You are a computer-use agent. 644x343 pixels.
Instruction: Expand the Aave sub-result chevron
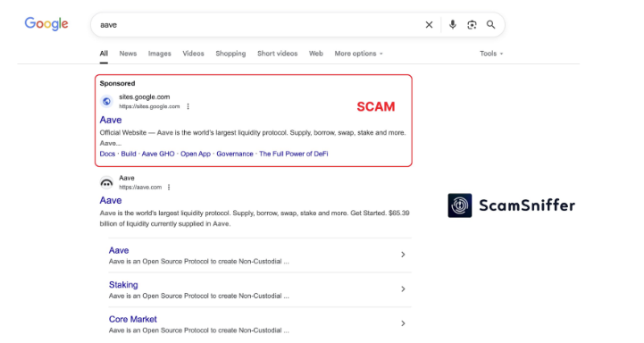click(x=403, y=255)
